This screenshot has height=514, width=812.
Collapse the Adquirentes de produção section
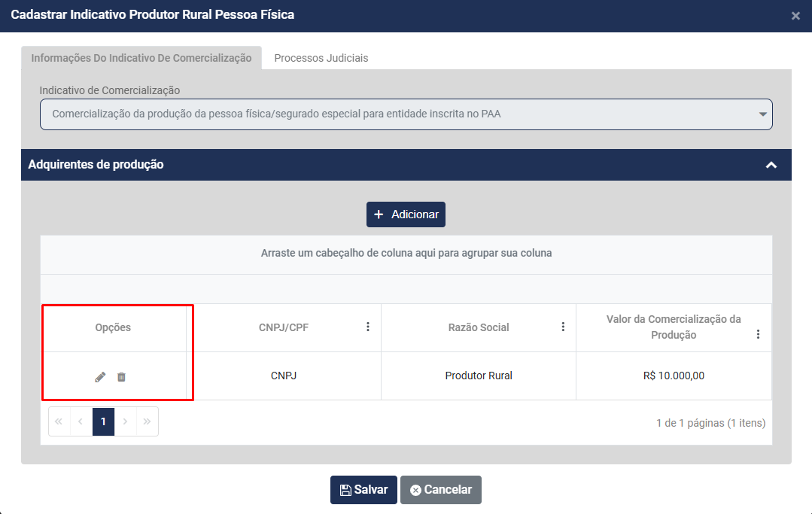[771, 165]
